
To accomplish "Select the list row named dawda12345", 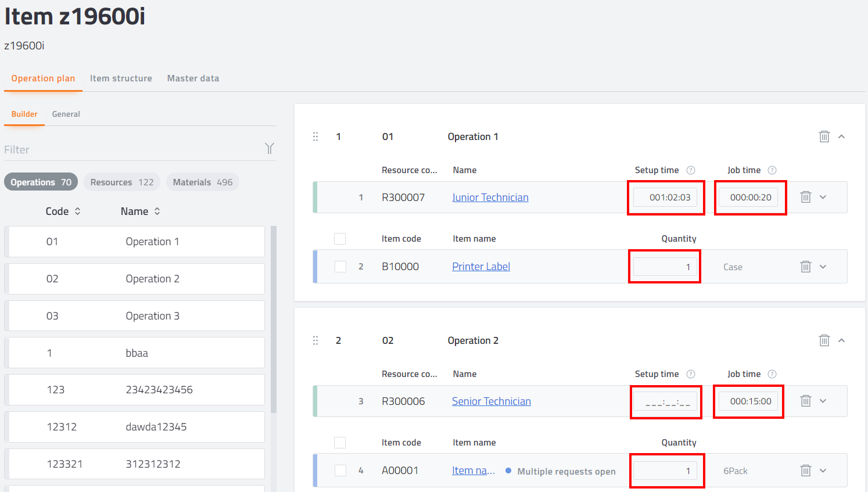I will coord(134,427).
